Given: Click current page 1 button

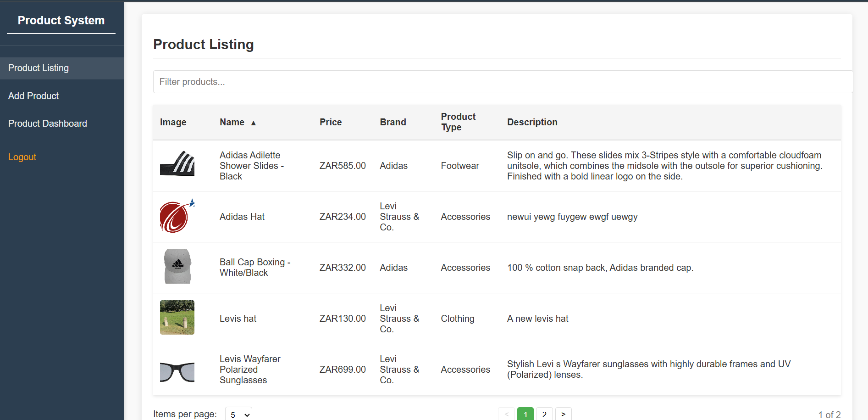Looking at the screenshot, I should 525,414.
